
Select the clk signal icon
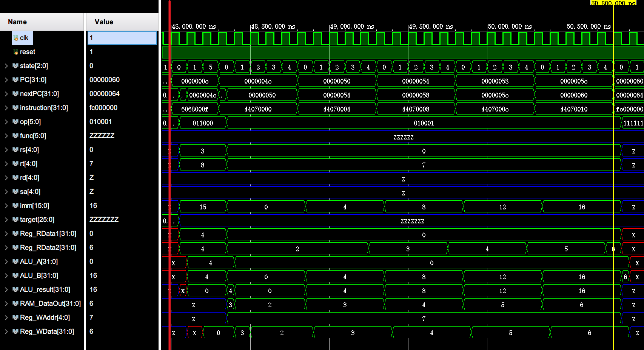tap(15, 38)
